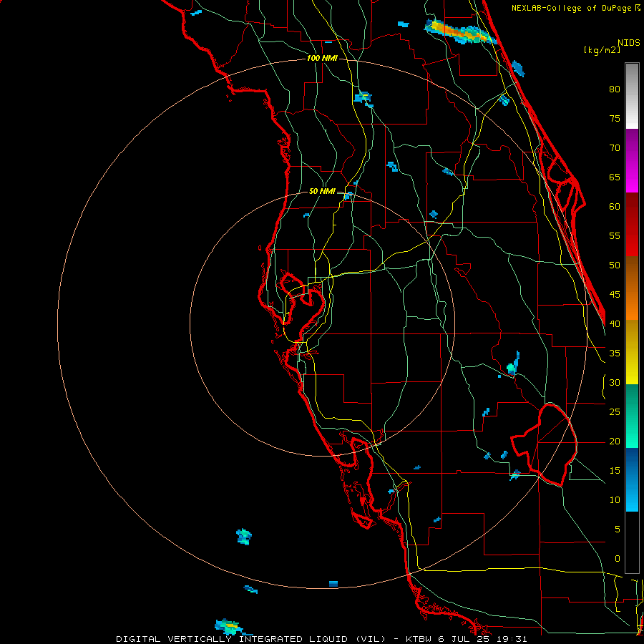Click the legend value 60
This screenshot has width=644, height=644.
615,207
